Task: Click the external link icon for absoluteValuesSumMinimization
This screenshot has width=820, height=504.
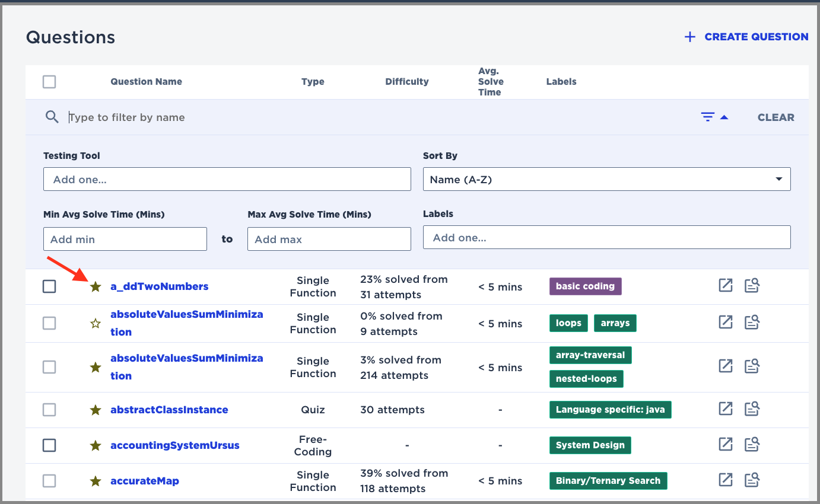Action: tap(725, 323)
